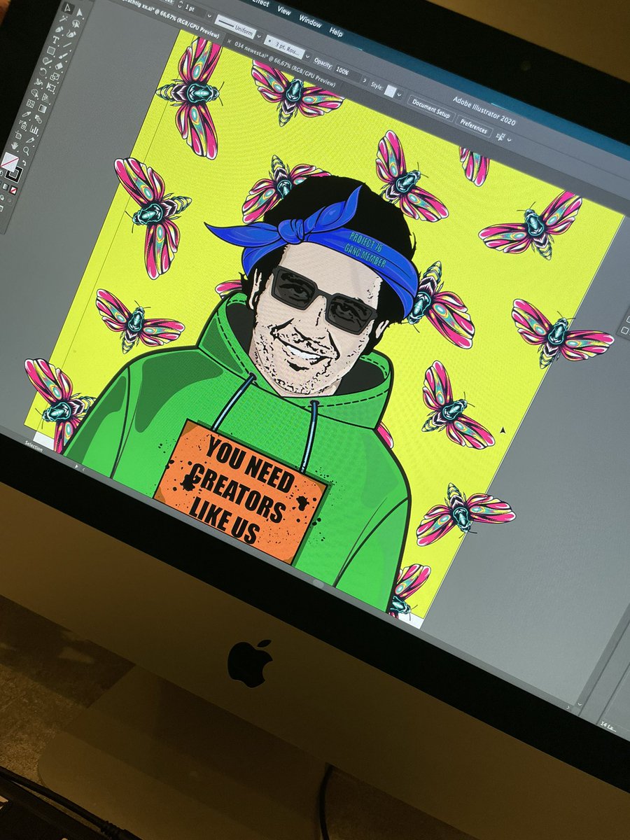Viewport: 630px width, 840px height.
Task: Swap fill and stroke with curved arrow
Action: (x=24, y=162)
